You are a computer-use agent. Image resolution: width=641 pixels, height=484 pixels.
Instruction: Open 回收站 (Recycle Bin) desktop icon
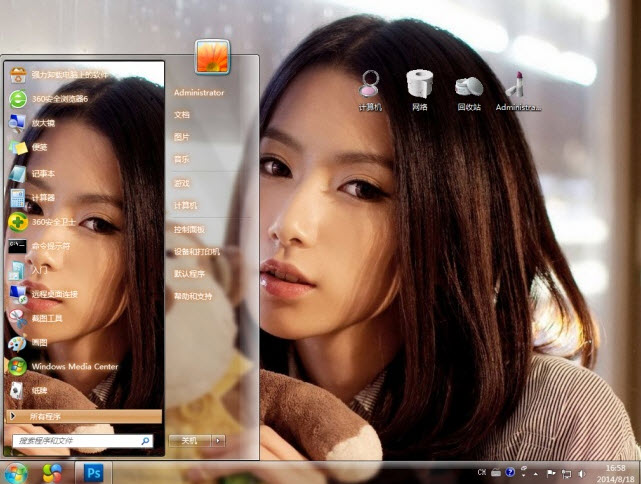(469, 88)
